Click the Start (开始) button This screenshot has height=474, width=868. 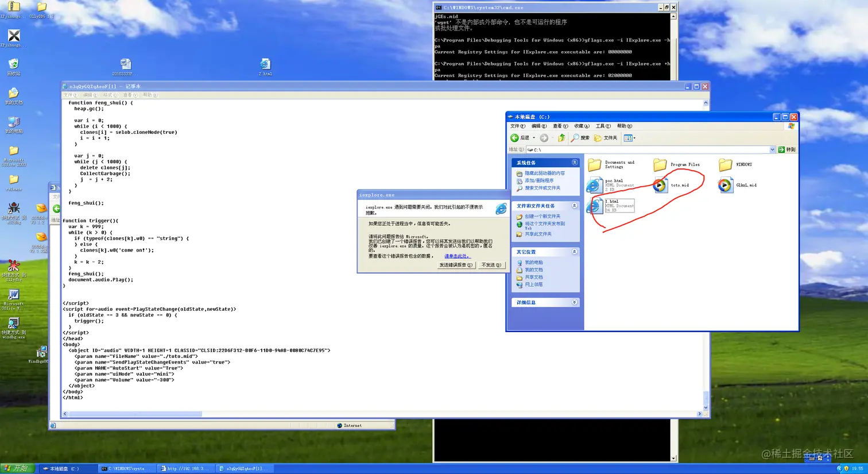click(17, 468)
